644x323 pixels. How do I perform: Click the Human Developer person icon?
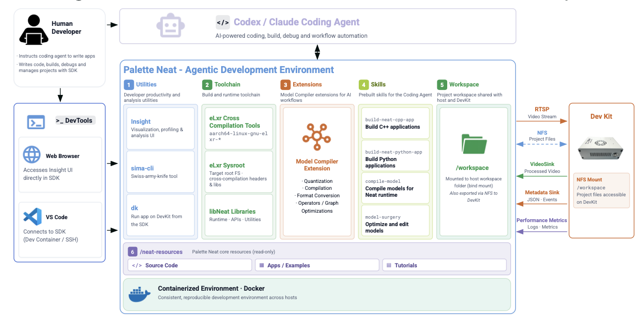pyautogui.click(x=34, y=30)
